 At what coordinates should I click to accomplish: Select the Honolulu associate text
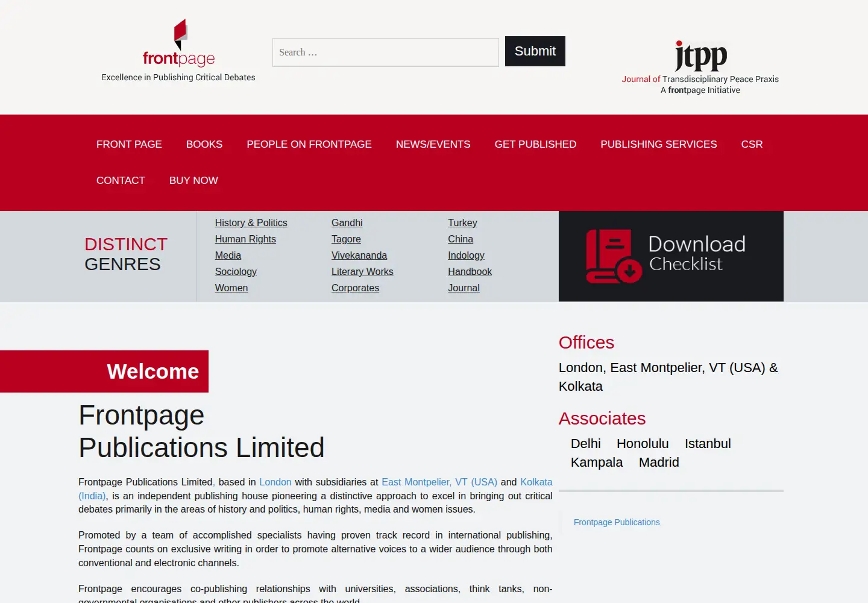(x=643, y=444)
